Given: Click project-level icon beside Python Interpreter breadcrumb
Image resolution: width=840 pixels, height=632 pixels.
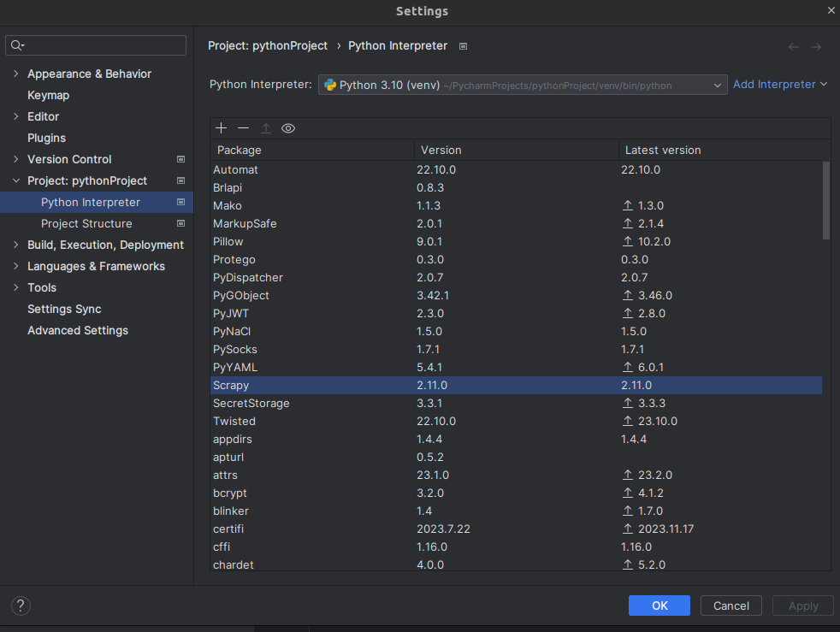Looking at the screenshot, I should pos(464,46).
